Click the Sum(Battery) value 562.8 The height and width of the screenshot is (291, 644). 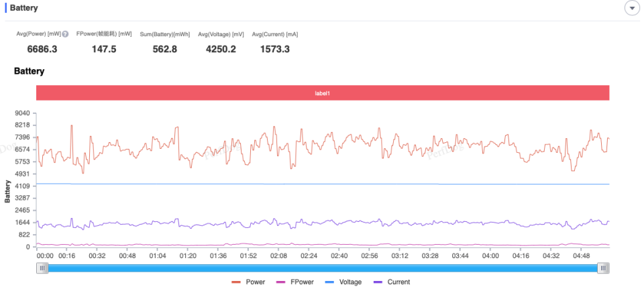pos(165,50)
